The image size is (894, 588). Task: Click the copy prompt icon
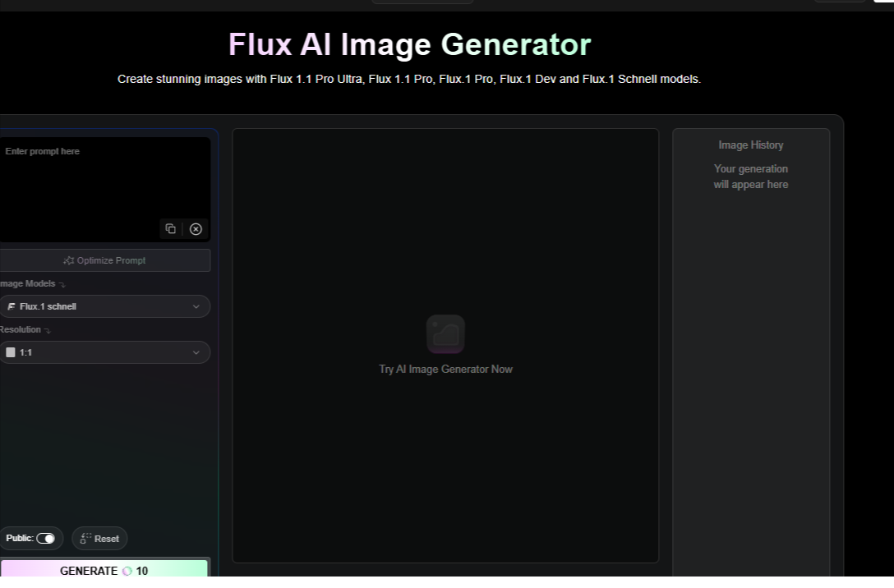click(171, 229)
